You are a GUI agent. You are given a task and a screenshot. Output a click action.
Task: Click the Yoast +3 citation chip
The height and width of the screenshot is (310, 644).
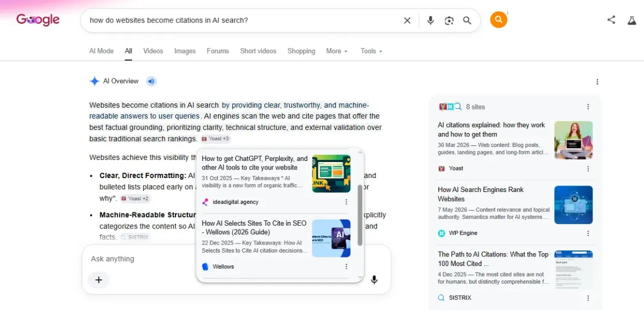click(215, 139)
